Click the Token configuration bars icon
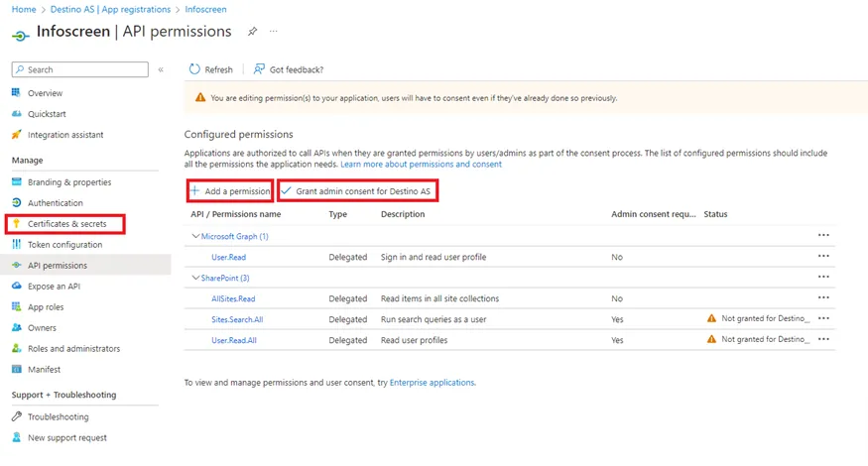This screenshot has width=868, height=466. tap(17, 244)
